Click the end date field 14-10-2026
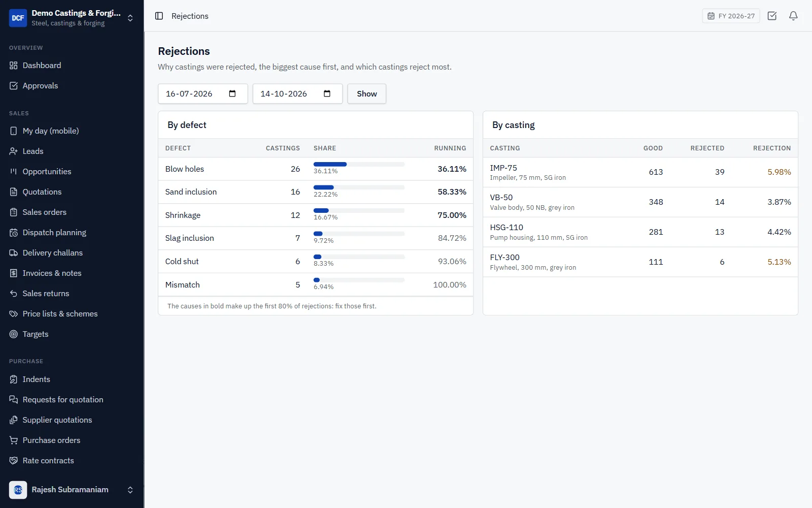 [x=297, y=93]
